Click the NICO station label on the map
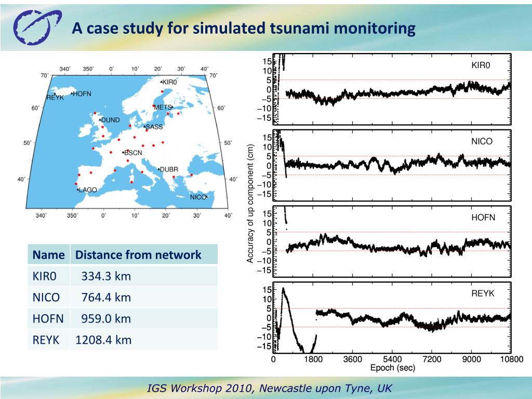 point(198,197)
